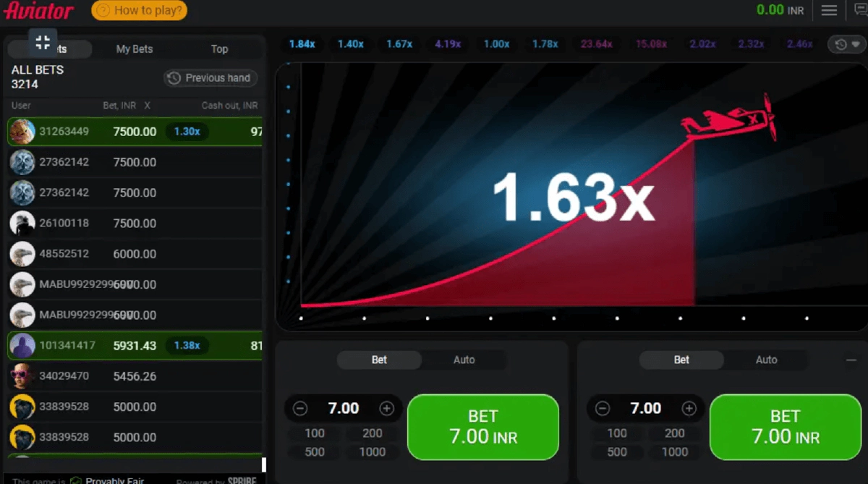Increase the right panel bet amount
This screenshot has width=868, height=484.
(689, 409)
